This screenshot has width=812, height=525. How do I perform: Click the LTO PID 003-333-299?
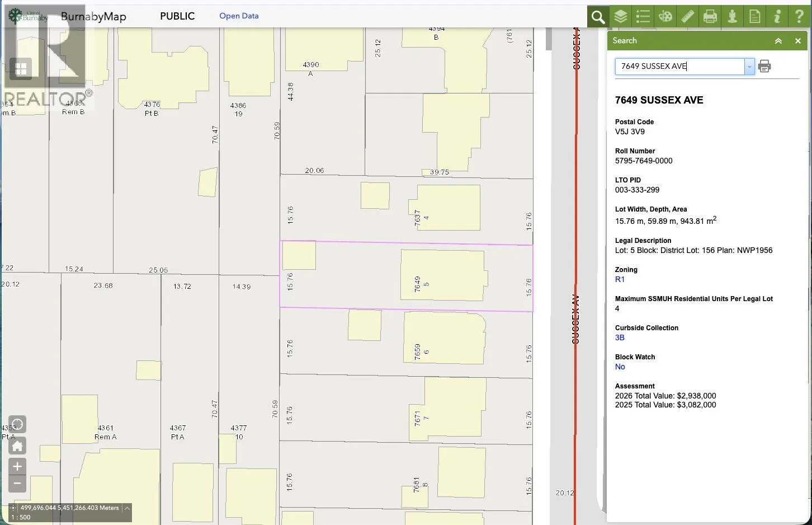point(637,190)
